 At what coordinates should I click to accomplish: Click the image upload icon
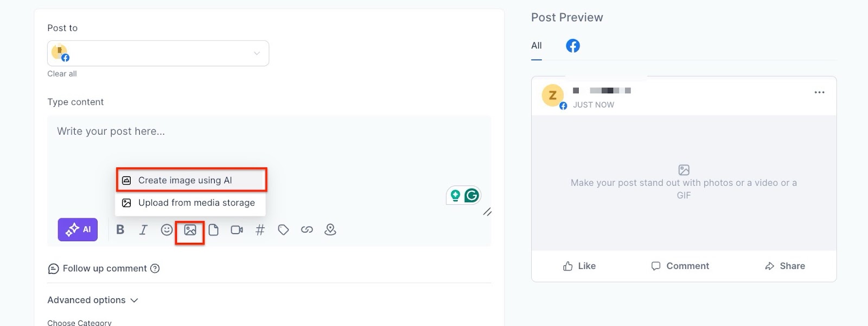[190, 230]
